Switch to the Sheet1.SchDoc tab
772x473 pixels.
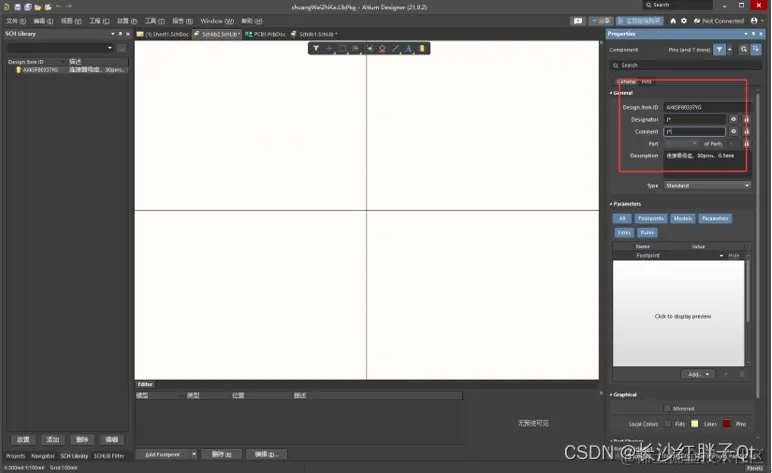[163, 34]
